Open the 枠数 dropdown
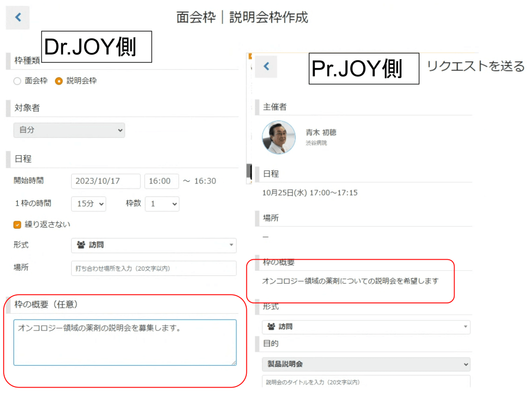 point(162,204)
